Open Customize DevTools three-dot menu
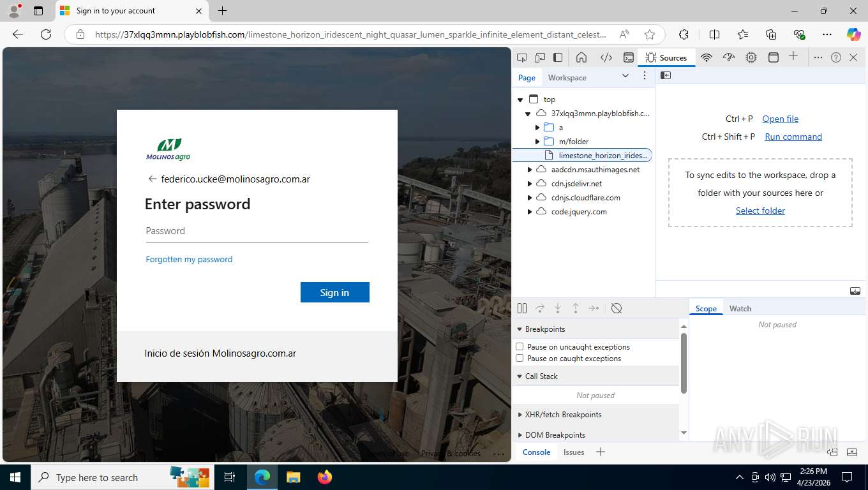Image resolution: width=868 pixels, height=490 pixels. pyautogui.click(x=818, y=57)
